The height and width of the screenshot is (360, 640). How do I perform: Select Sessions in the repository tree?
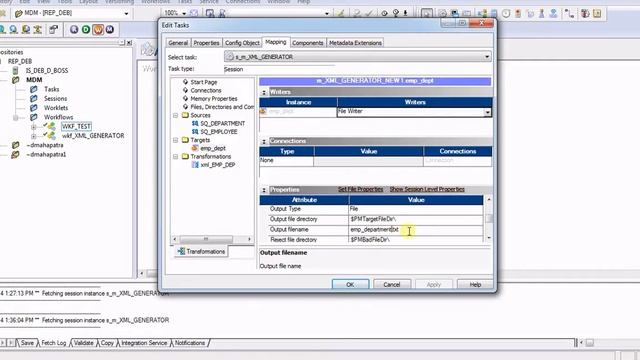click(x=56, y=98)
